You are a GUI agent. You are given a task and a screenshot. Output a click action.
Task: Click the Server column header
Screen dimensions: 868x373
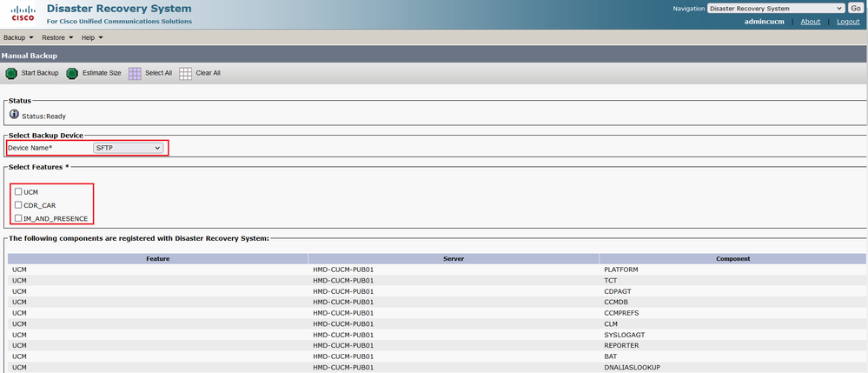click(x=454, y=259)
